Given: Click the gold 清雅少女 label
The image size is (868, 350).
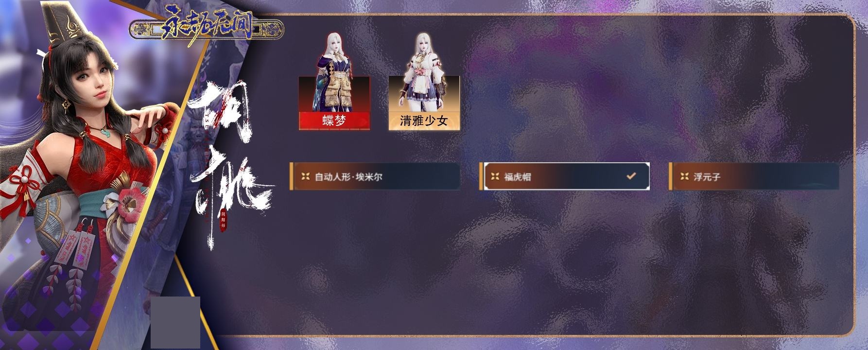Looking at the screenshot, I should point(424,121).
